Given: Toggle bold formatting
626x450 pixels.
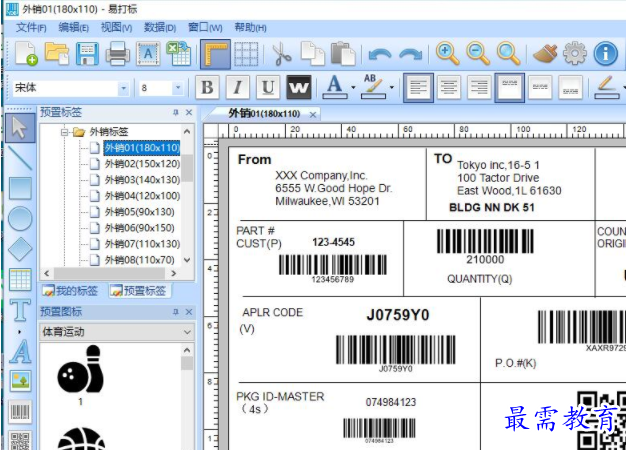Looking at the screenshot, I should pyautogui.click(x=207, y=87).
